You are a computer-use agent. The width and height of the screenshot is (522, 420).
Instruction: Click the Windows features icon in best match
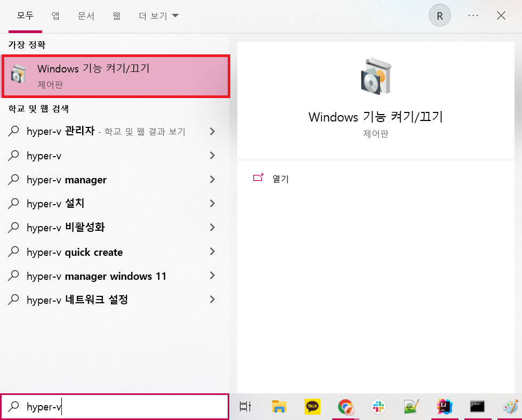tap(19, 74)
